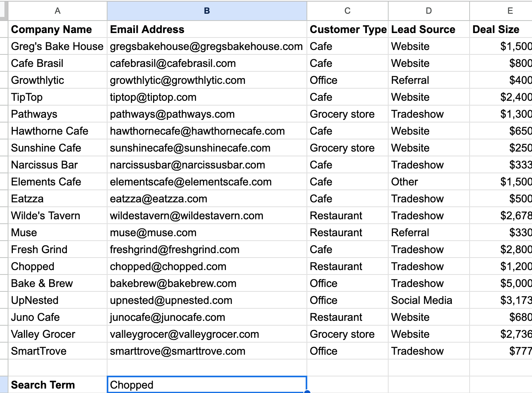The width and height of the screenshot is (532, 393).
Task: Select column B header
Action: click(207, 11)
